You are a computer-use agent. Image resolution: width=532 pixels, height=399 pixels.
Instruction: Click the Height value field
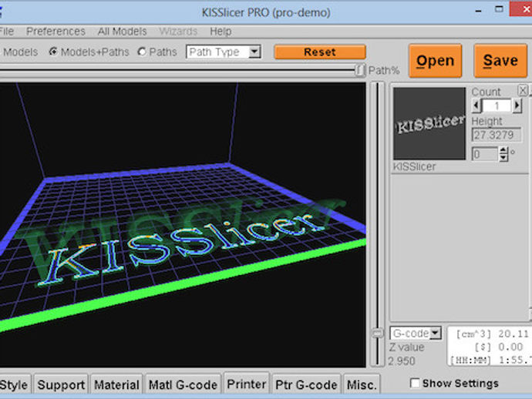click(x=497, y=135)
